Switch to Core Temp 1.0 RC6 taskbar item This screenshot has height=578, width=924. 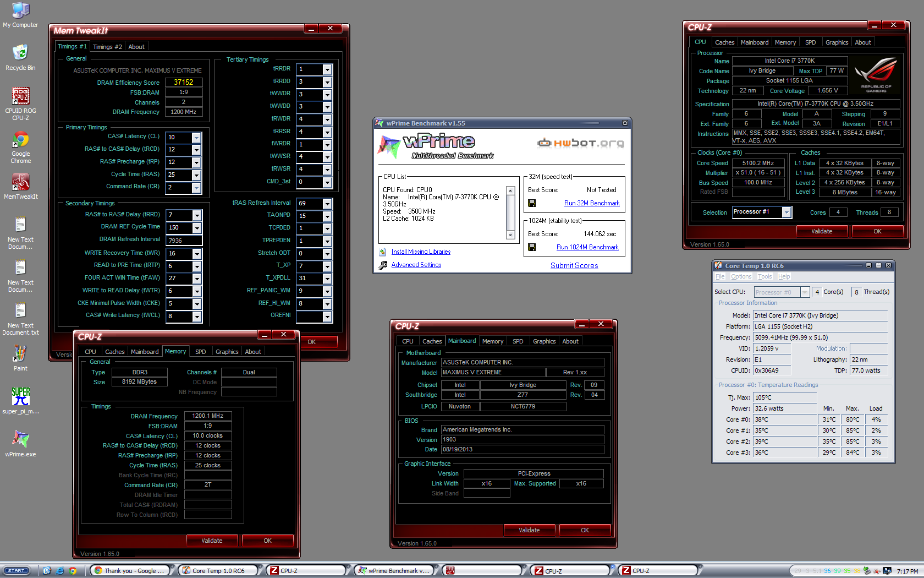tap(220, 571)
